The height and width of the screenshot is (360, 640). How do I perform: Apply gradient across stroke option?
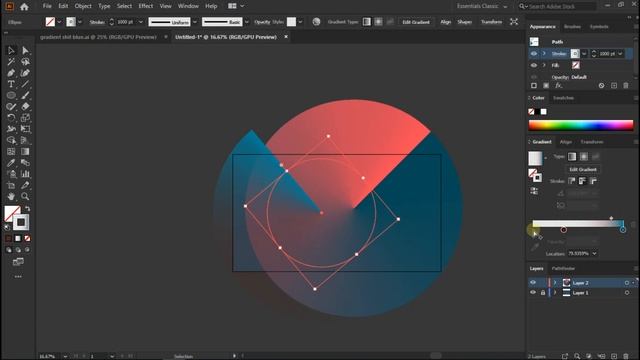(x=593, y=181)
